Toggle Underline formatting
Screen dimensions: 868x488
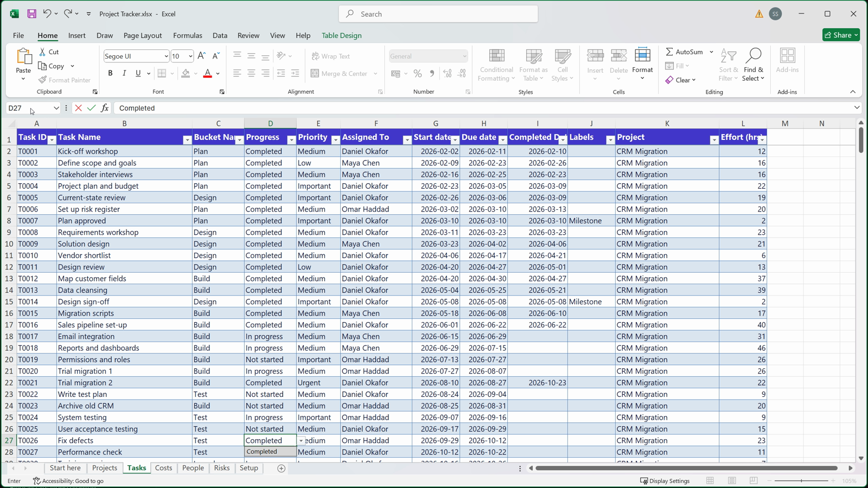click(x=138, y=73)
